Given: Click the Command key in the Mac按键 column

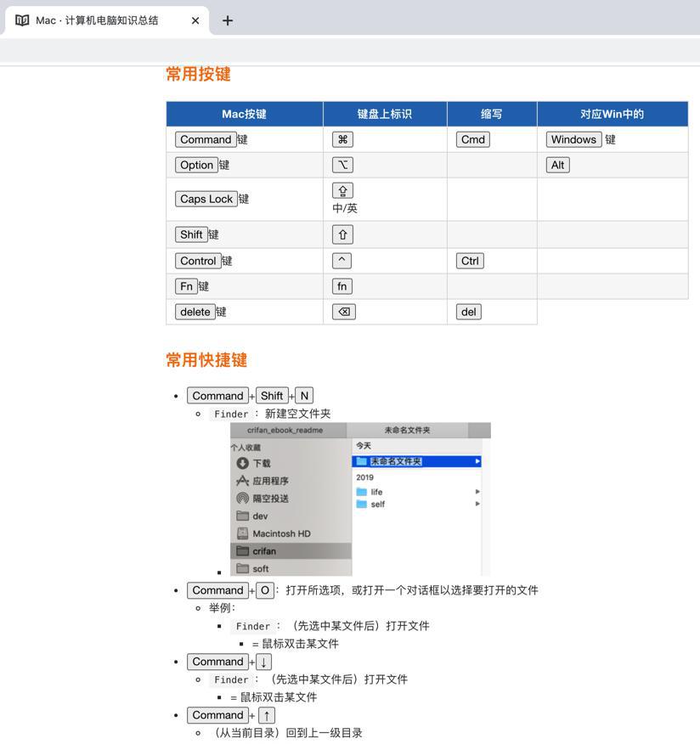Looking at the screenshot, I should pyautogui.click(x=206, y=139).
